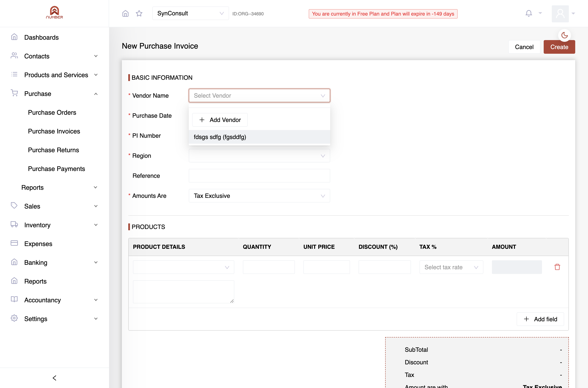588x388 pixels.
Task: Click the Reference input field
Action: tap(259, 176)
